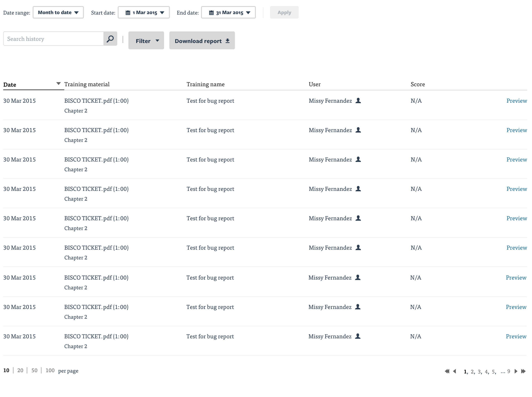Click the previous page arrow icon
Image resolution: width=532 pixels, height=397 pixels.
(455, 371)
